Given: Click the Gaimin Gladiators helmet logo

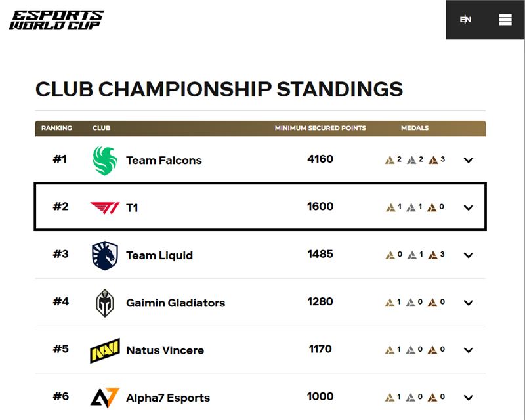Looking at the screenshot, I should 105,303.
